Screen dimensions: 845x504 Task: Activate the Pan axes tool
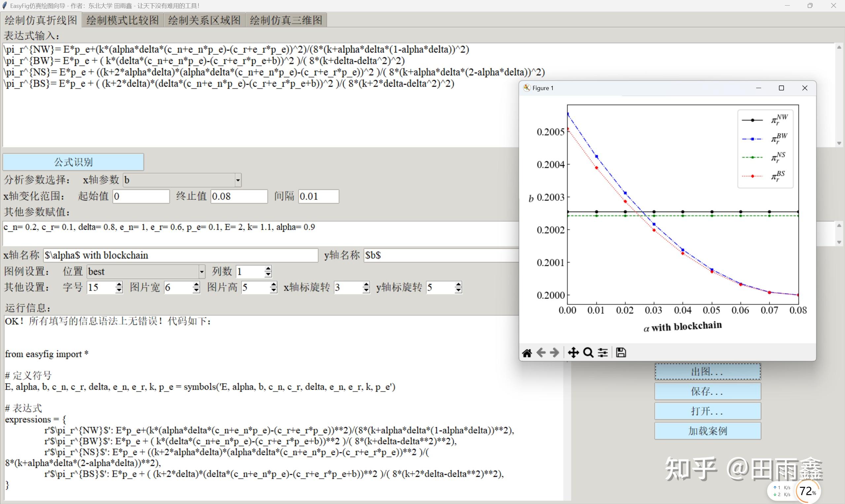573,353
